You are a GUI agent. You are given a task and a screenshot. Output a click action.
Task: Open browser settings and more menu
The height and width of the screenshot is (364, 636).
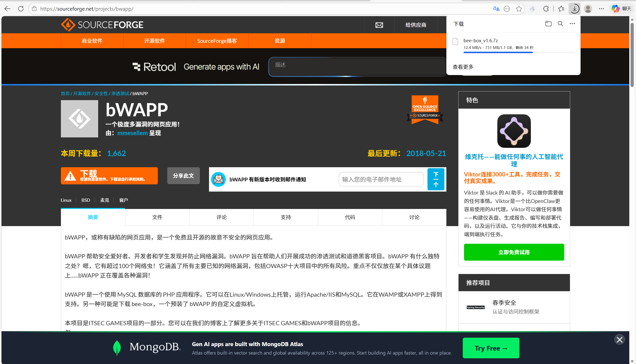601,9
